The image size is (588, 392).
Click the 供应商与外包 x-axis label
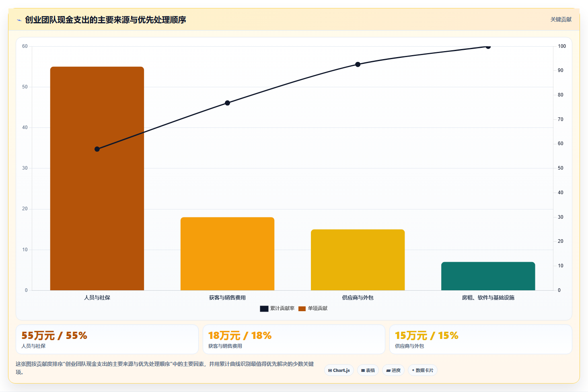(x=358, y=298)
